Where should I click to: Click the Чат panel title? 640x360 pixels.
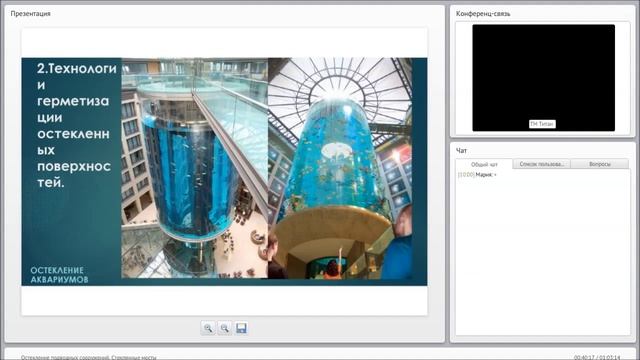pos(461,151)
